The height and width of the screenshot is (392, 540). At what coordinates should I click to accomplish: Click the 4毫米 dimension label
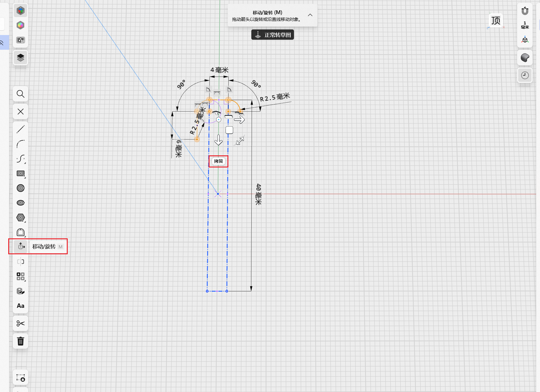[219, 70]
